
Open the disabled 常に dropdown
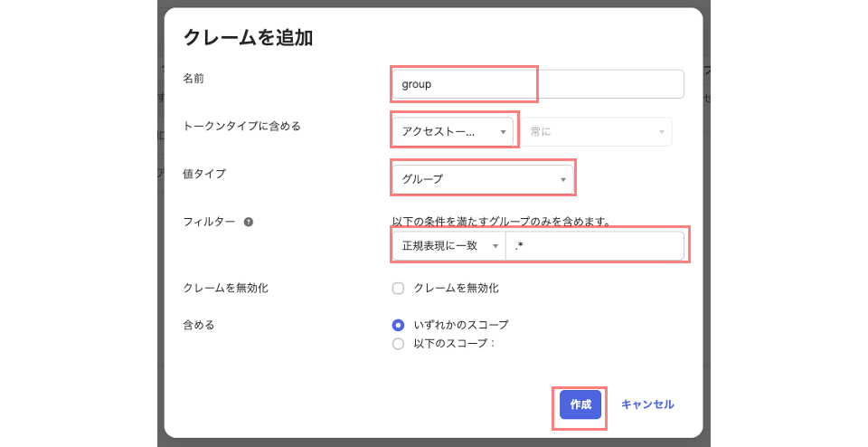[596, 132]
